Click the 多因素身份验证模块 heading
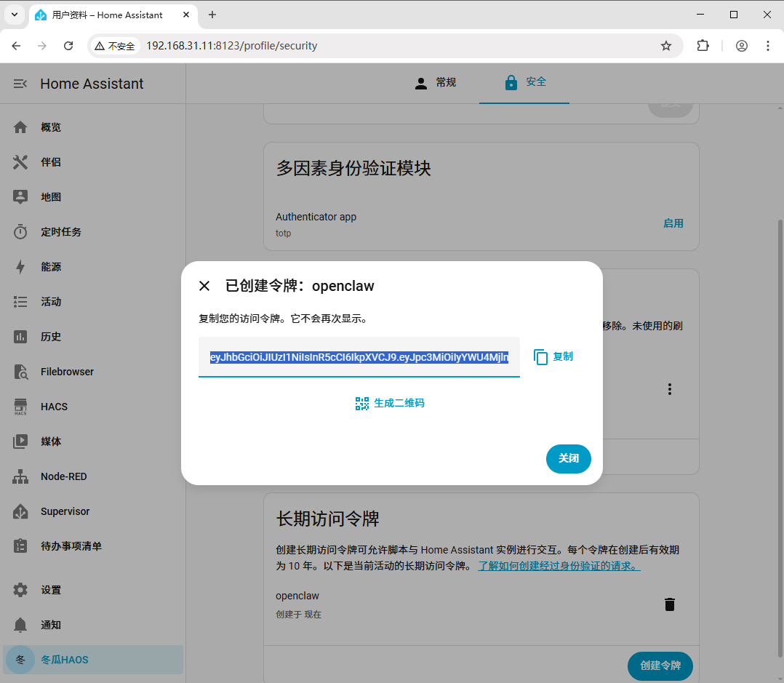This screenshot has width=784, height=683. pos(353,169)
